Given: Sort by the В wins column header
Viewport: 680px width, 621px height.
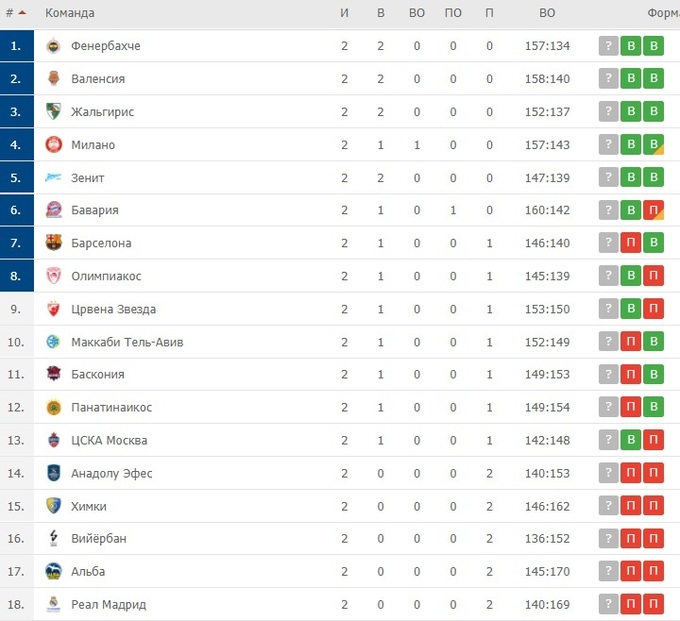Looking at the screenshot, I should [x=380, y=13].
